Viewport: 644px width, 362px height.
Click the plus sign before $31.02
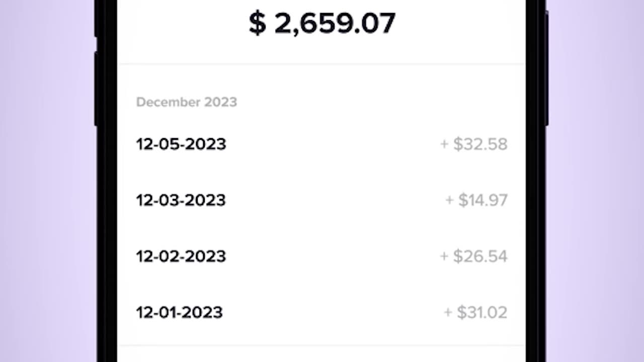(x=448, y=313)
